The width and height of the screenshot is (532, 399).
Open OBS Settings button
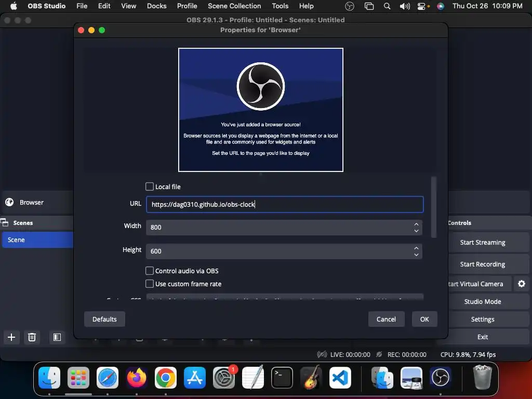[x=483, y=319]
